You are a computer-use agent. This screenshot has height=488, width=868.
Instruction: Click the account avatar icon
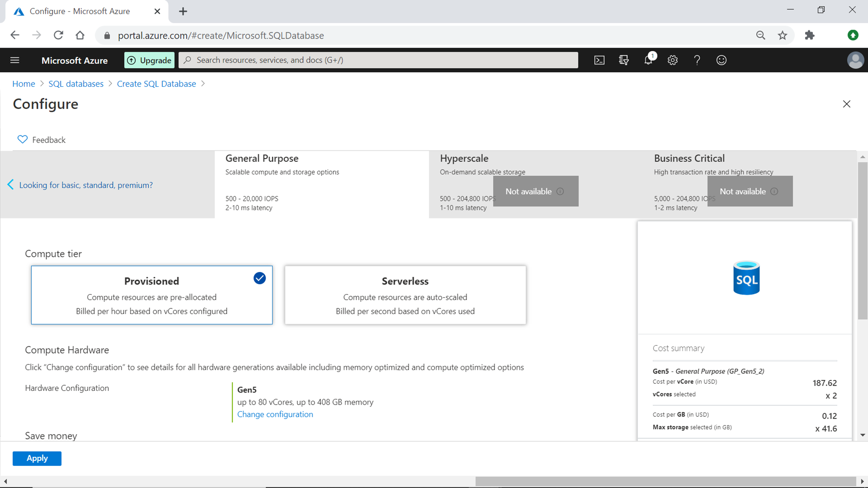(855, 60)
